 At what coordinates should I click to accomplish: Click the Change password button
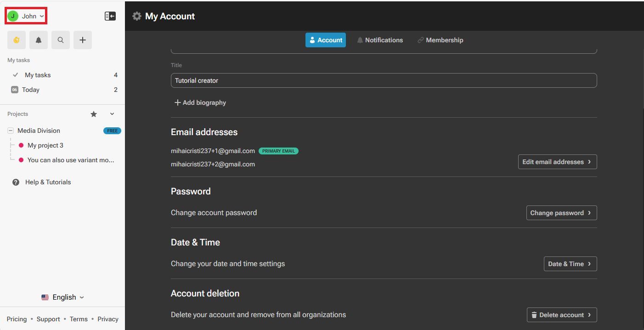click(x=561, y=213)
